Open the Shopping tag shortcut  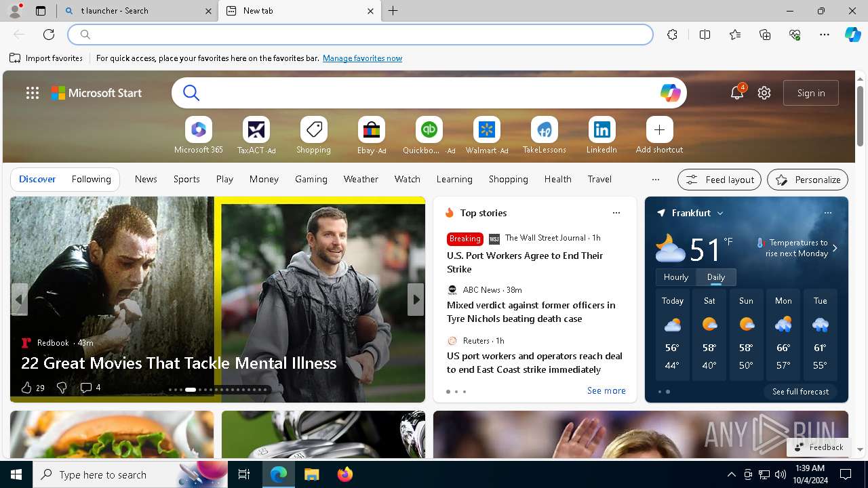pos(313,136)
